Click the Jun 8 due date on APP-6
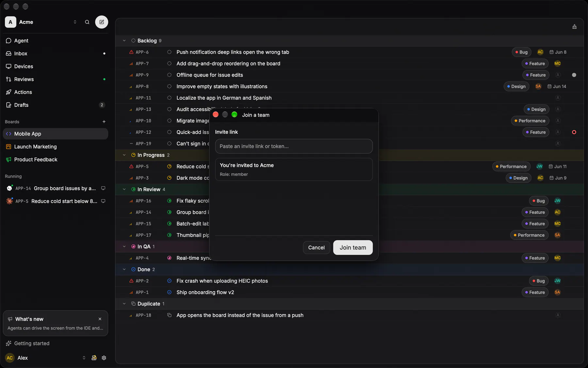588x368 pixels. pyautogui.click(x=558, y=52)
